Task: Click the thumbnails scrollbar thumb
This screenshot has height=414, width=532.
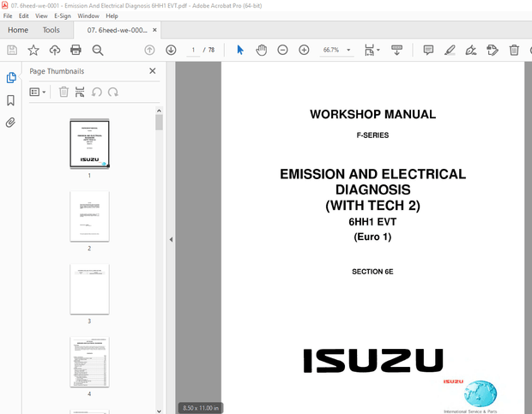Action: click(159, 123)
